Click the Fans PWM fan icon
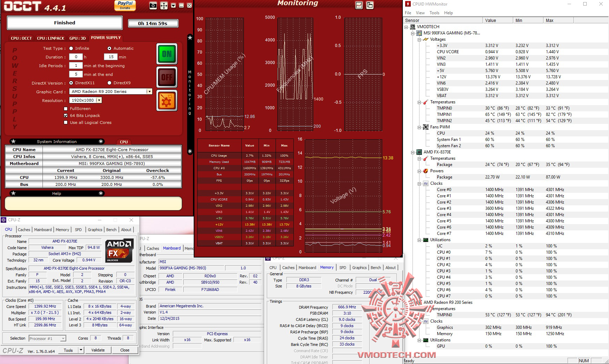This screenshot has height=364, width=609. click(426, 127)
